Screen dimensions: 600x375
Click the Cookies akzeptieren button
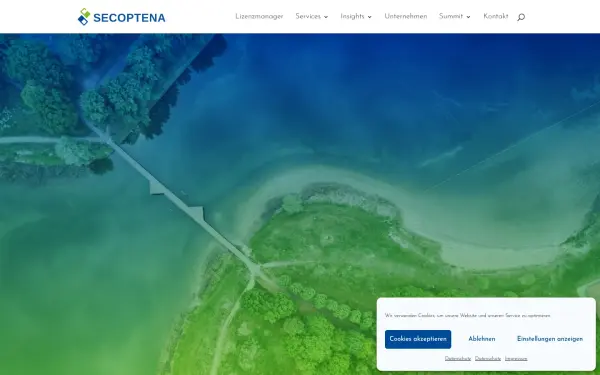click(418, 339)
